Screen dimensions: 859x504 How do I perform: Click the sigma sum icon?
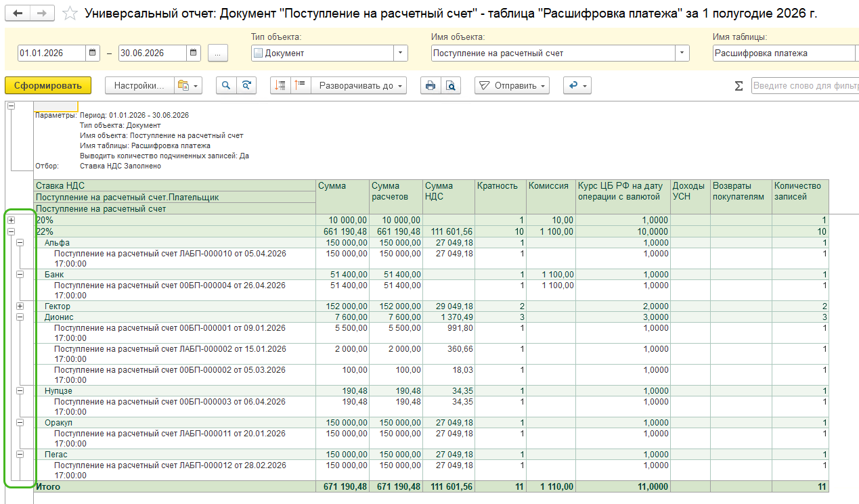[739, 86]
